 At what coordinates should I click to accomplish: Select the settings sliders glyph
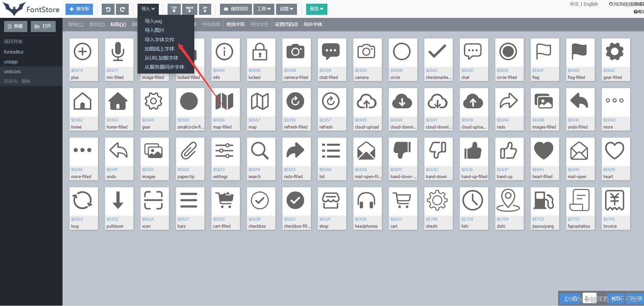pyautogui.click(x=226, y=159)
